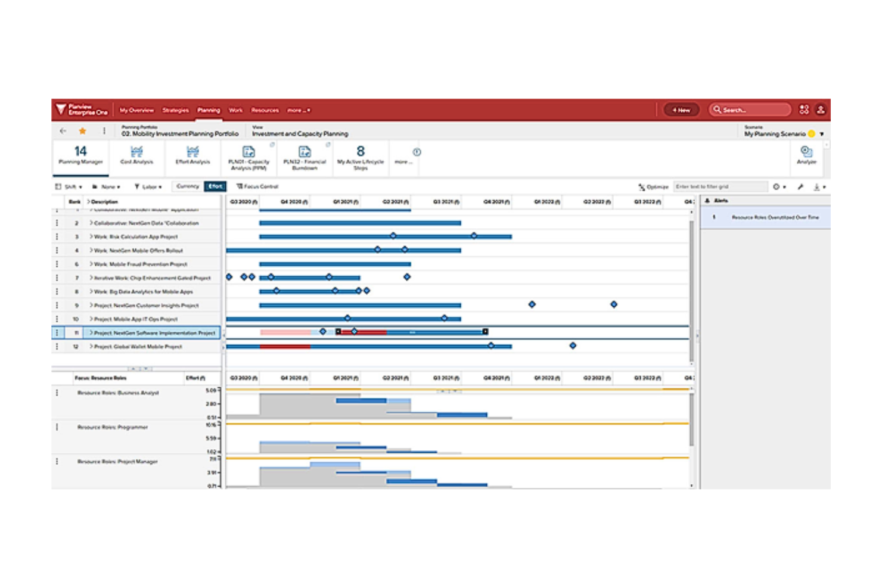Open the more menu in the header
Viewport: 882px width, 588px height.
click(x=299, y=110)
